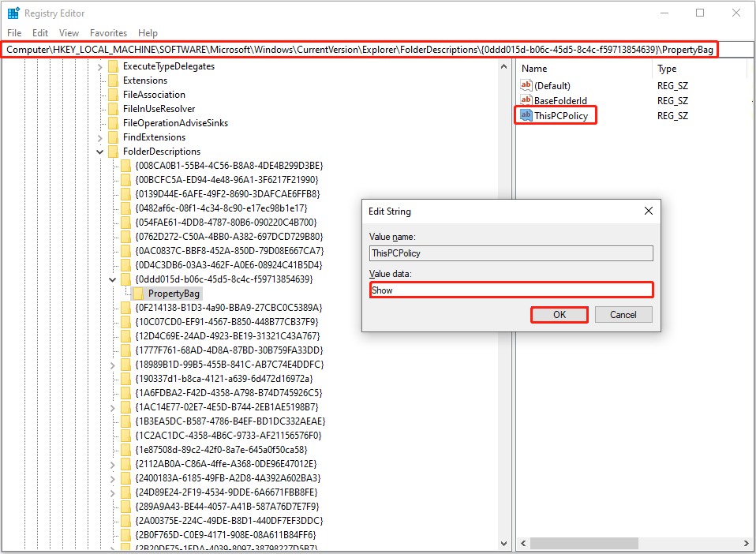
Task: Click the ab icon beside BaseFolderId
Action: point(526,100)
